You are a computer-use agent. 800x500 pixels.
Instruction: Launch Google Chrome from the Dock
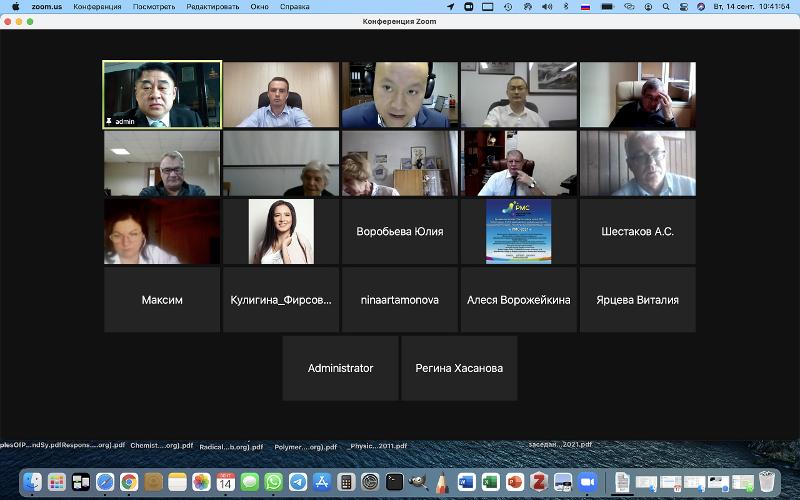(x=129, y=482)
